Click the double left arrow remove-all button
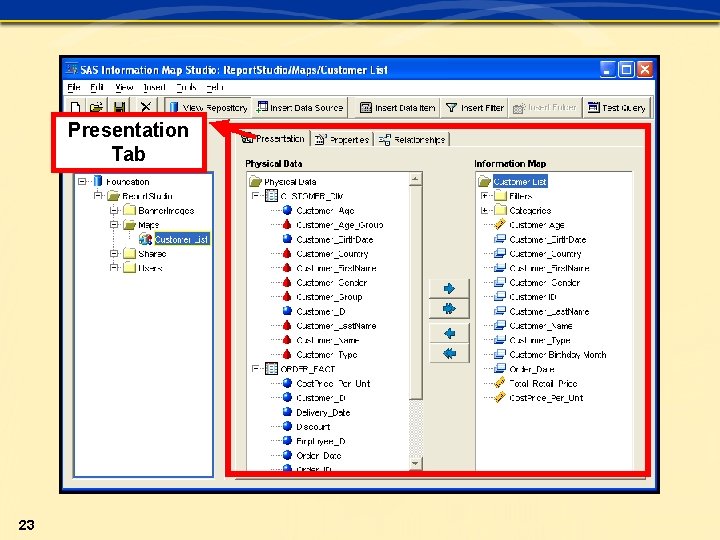The height and width of the screenshot is (540, 720). tap(449, 353)
